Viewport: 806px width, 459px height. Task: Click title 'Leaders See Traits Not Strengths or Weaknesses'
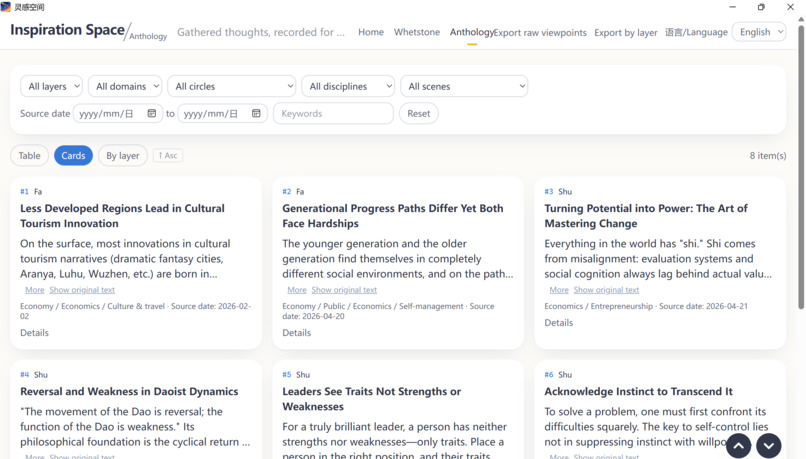[372, 399]
